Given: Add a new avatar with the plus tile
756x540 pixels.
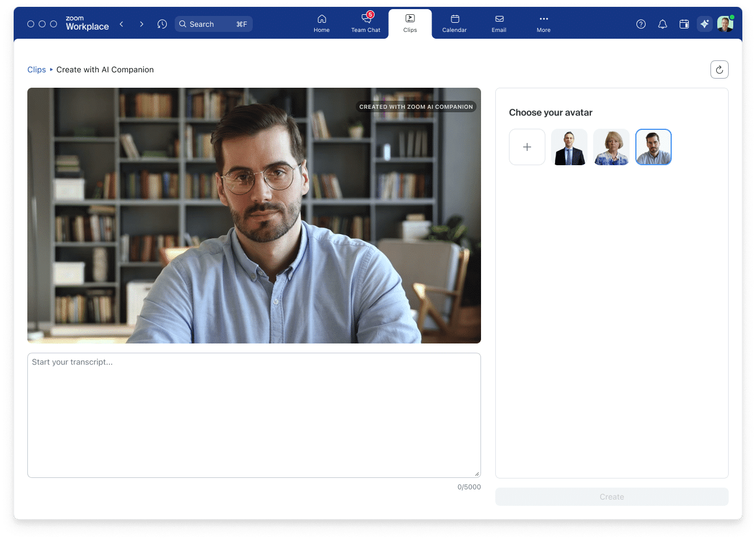Looking at the screenshot, I should coord(527,147).
